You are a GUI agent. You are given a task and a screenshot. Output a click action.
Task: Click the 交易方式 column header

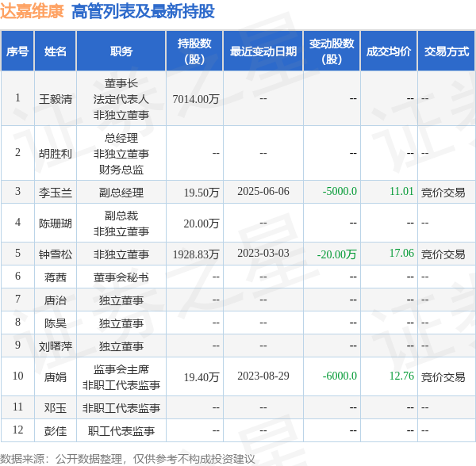click(x=447, y=52)
